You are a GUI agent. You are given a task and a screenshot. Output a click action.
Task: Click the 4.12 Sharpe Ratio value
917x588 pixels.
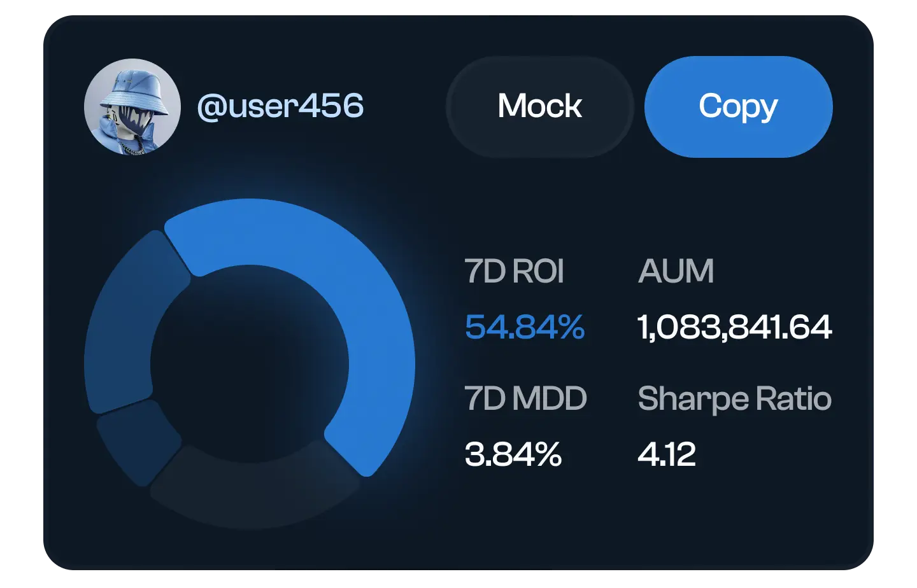(x=666, y=454)
